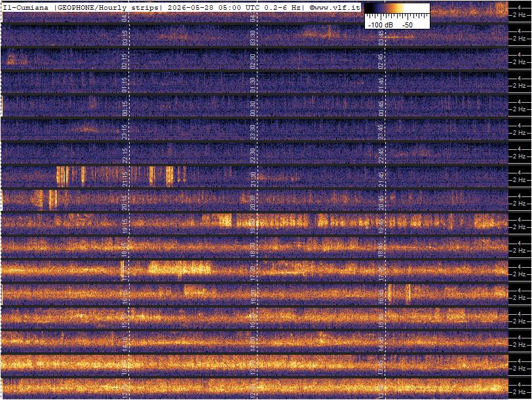Image resolution: width=532 pixels, height=400 pixels.
Task: Click the 19:45 time label
Action: pos(381,227)
